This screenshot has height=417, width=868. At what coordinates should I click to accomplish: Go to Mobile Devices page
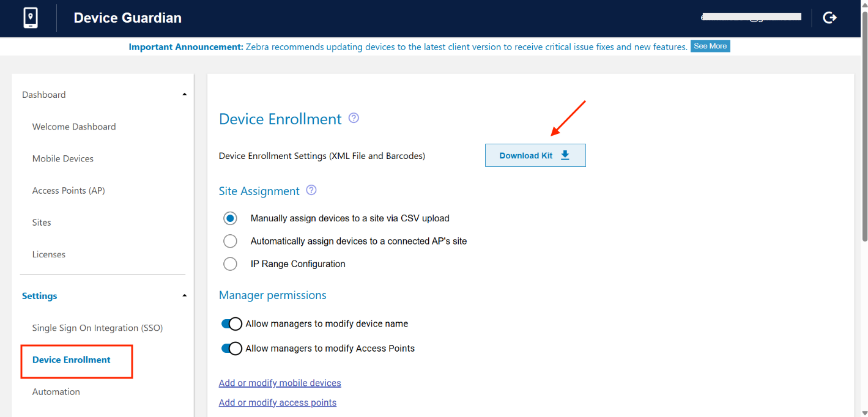[63, 158]
